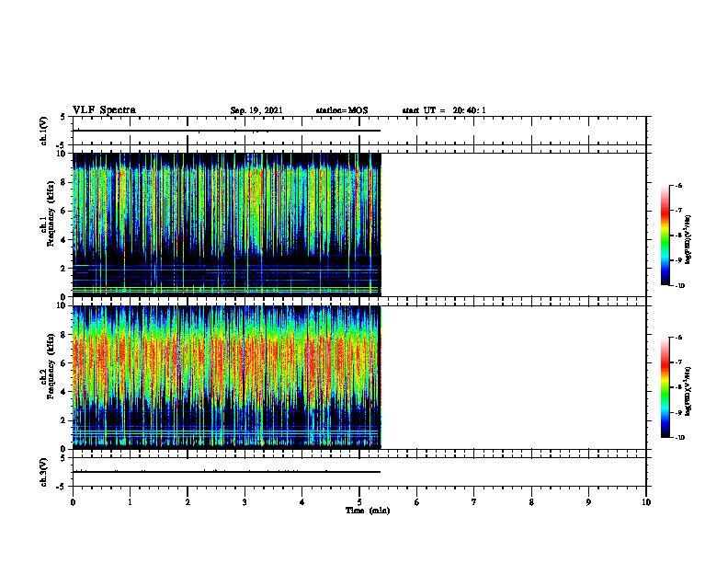Viewport: 728px width, 563px height.
Task: Select the "start UT = 20:40: 1" text
Action: tap(444, 110)
